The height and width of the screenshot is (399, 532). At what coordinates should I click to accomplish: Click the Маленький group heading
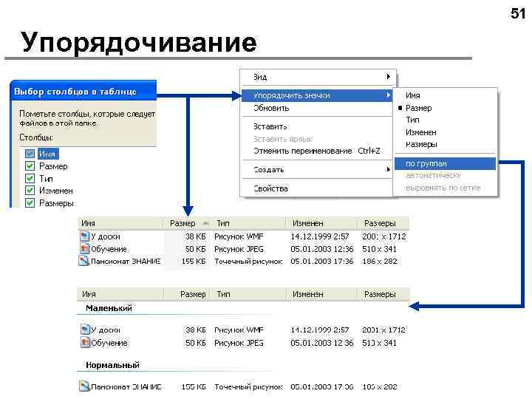click(109, 308)
